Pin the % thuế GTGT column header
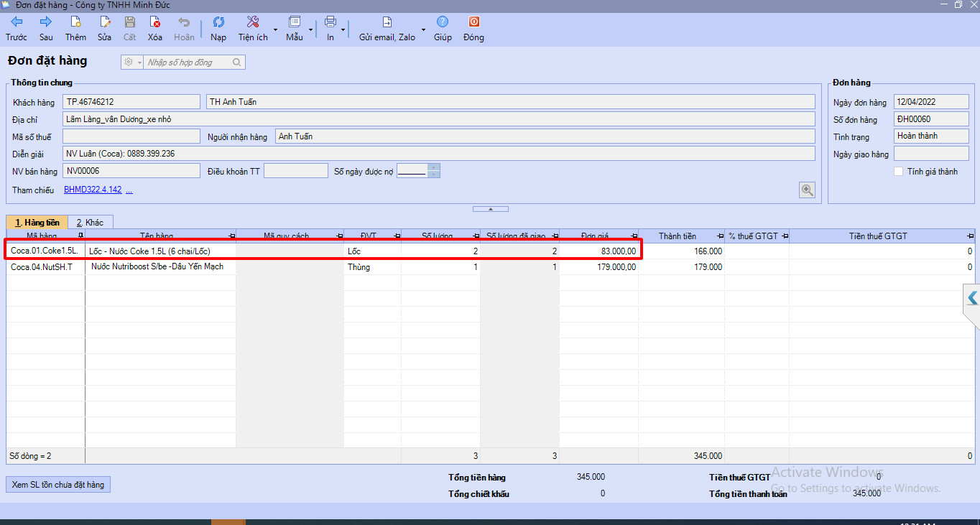The image size is (980, 525). point(785,236)
